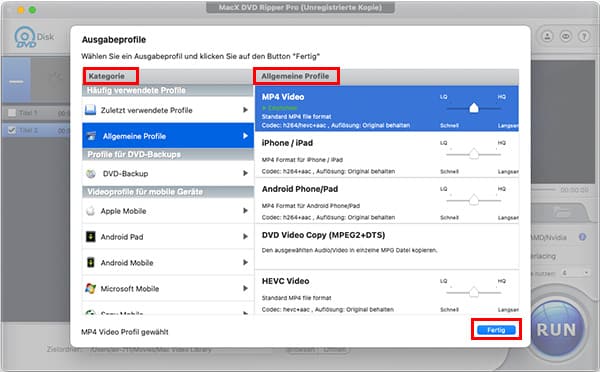Click the minus icon in main window
The width and height of the screenshot is (600, 372).
pos(16,82)
